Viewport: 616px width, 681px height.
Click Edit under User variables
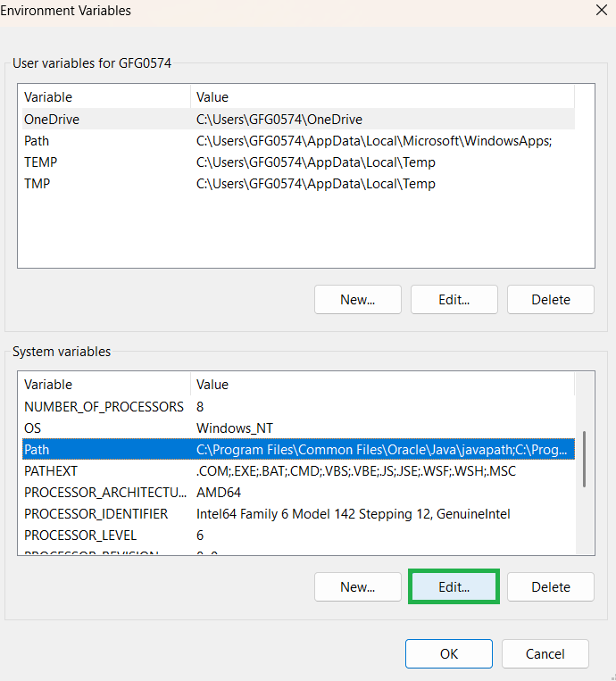454,300
